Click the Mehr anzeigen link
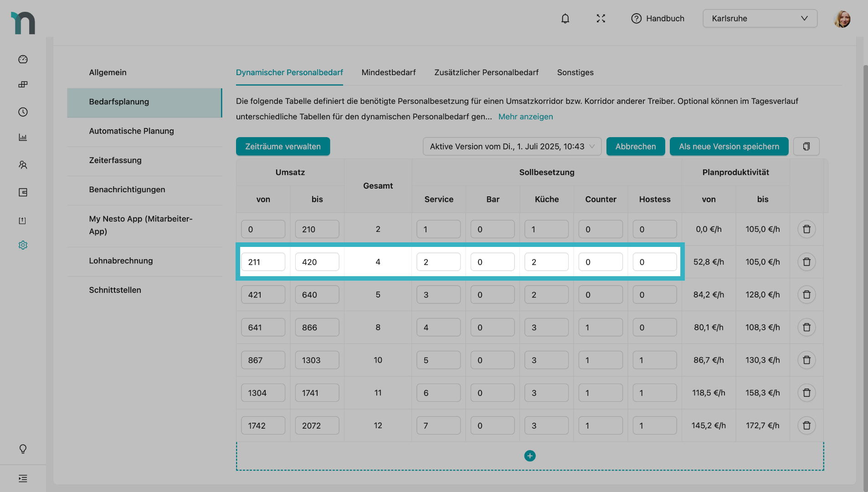Screen dimensions: 868x492 coord(525,117)
